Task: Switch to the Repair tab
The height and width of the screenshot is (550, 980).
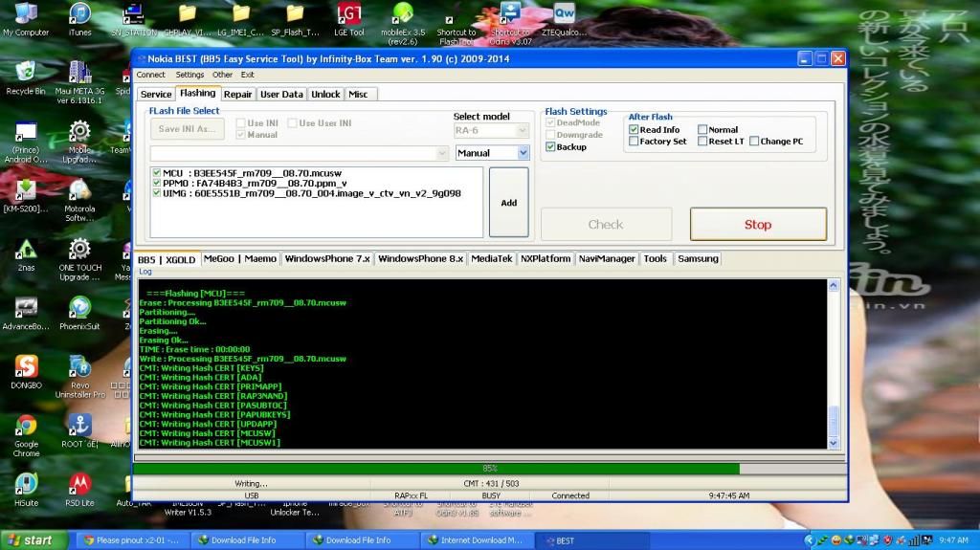Action: 237,94
